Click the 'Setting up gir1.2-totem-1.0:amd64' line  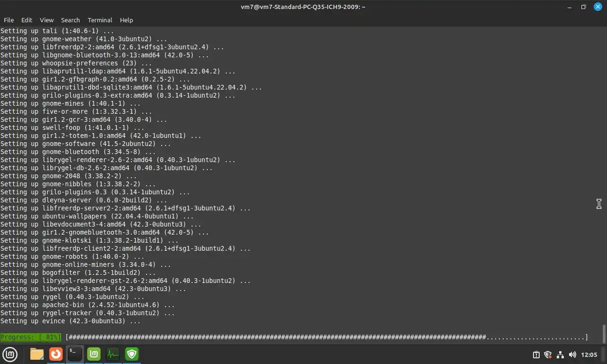click(101, 136)
